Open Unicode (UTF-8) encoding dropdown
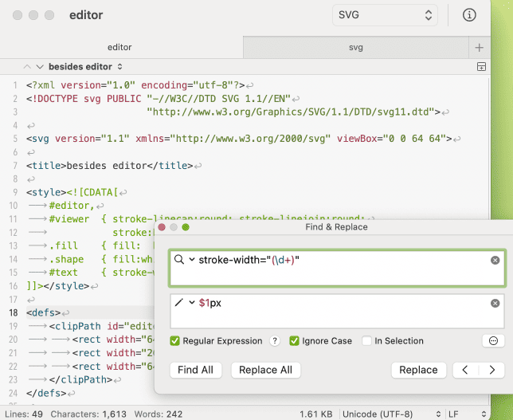 (x=391, y=414)
